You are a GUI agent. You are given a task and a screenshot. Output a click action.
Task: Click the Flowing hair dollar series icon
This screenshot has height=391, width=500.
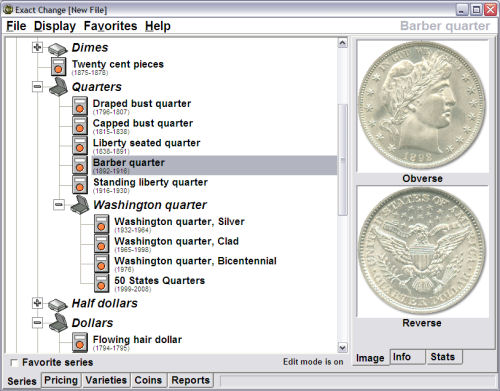point(80,342)
